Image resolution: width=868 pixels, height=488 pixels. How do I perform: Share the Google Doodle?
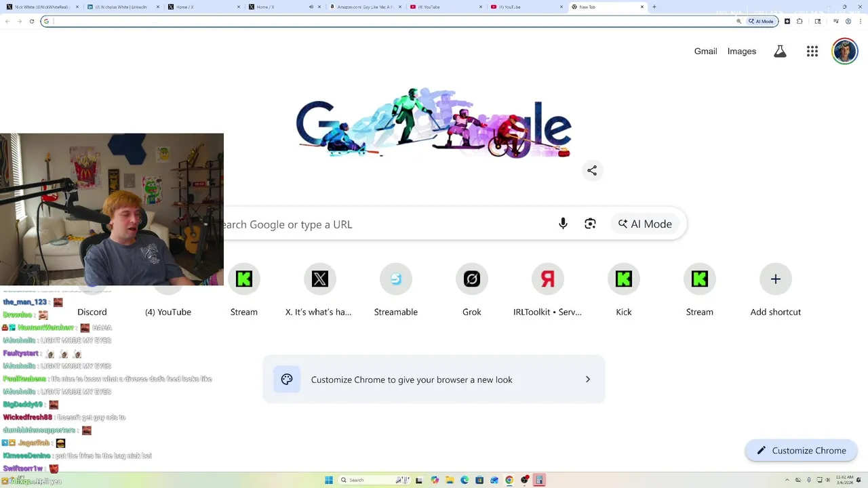[592, 171]
